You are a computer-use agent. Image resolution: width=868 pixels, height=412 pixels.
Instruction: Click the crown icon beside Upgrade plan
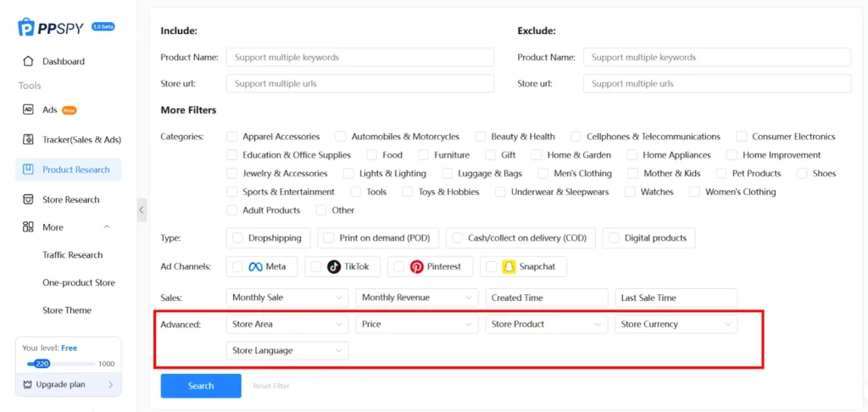28,384
